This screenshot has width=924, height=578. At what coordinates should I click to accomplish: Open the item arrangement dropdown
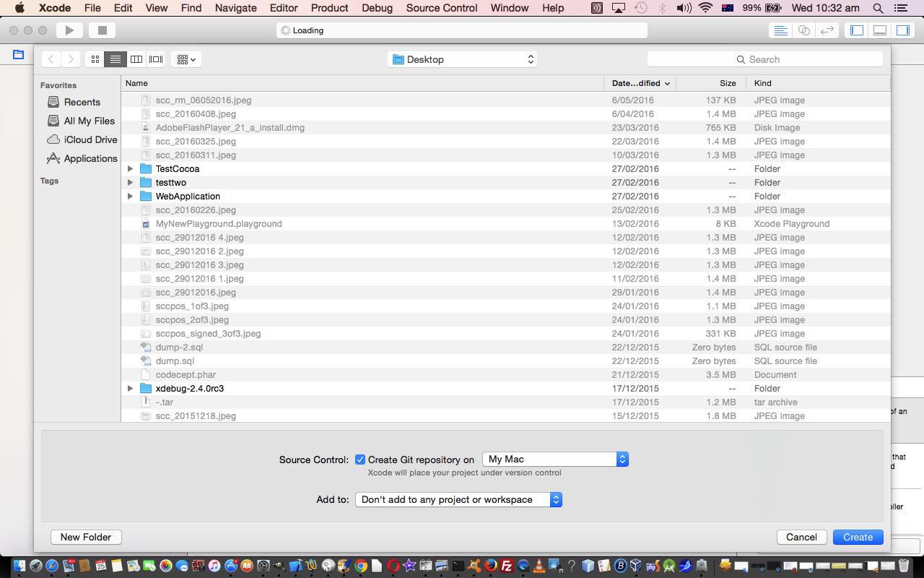[186, 59]
